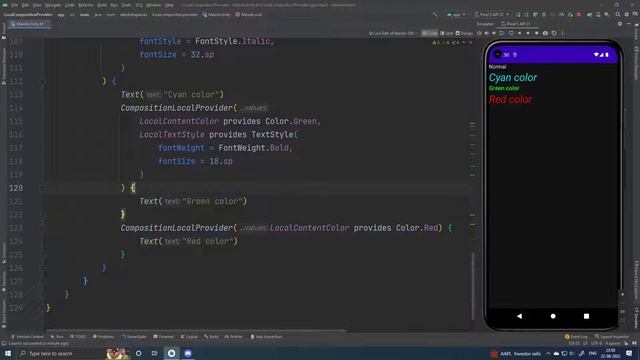The width and height of the screenshot is (640, 360).
Task: Open the Terminal tool window
Action: (163, 337)
